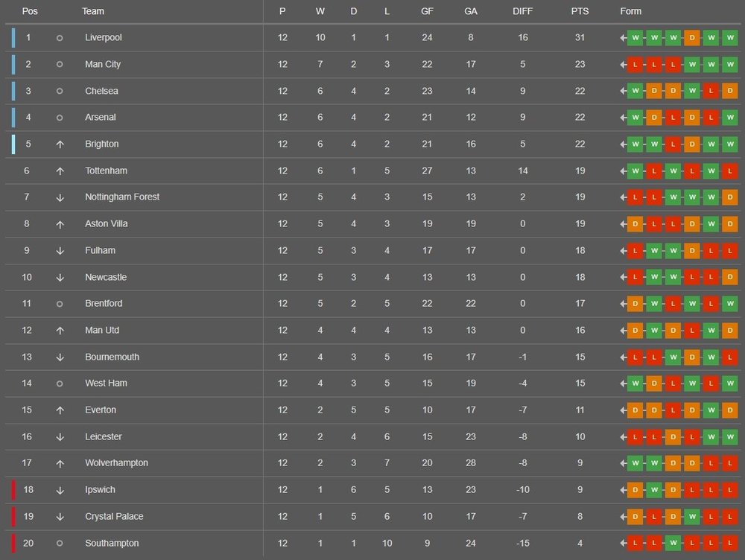This screenshot has height=560, width=745.
Task: Click Man City's first red loss badge
Action: pyautogui.click(x=635, y=65)
